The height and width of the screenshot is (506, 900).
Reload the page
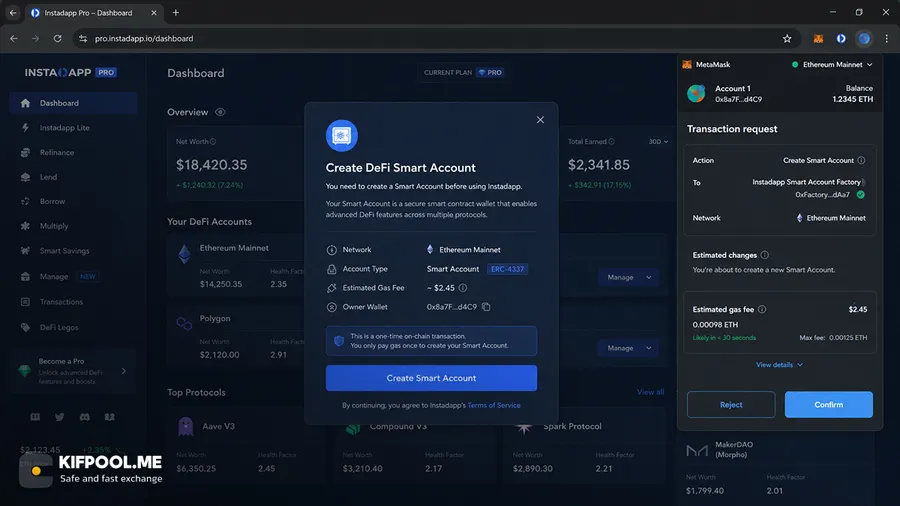[57, 39]
